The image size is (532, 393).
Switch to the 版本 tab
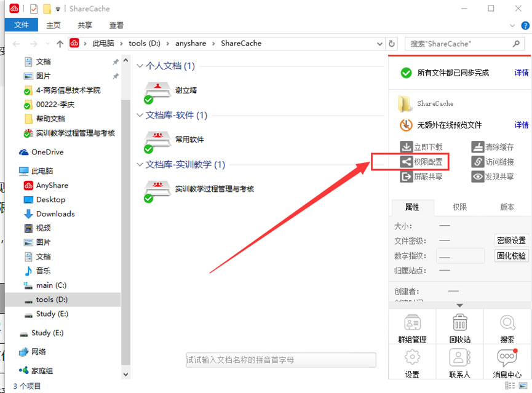point(507,207)
